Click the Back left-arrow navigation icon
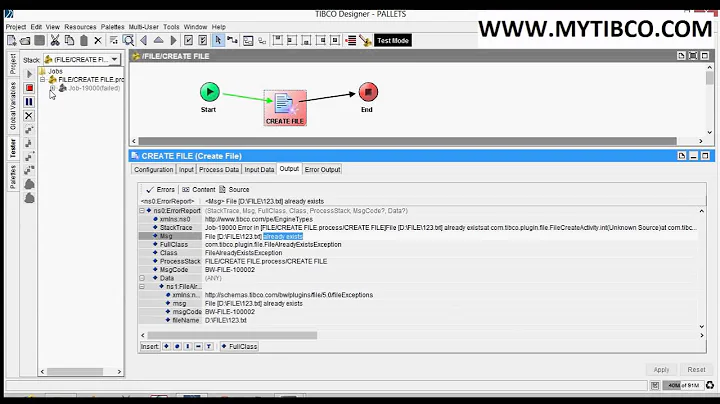Image resolution: width=720 pixels, height=404 pixels. pyautogui.click(x=144, y=40)
